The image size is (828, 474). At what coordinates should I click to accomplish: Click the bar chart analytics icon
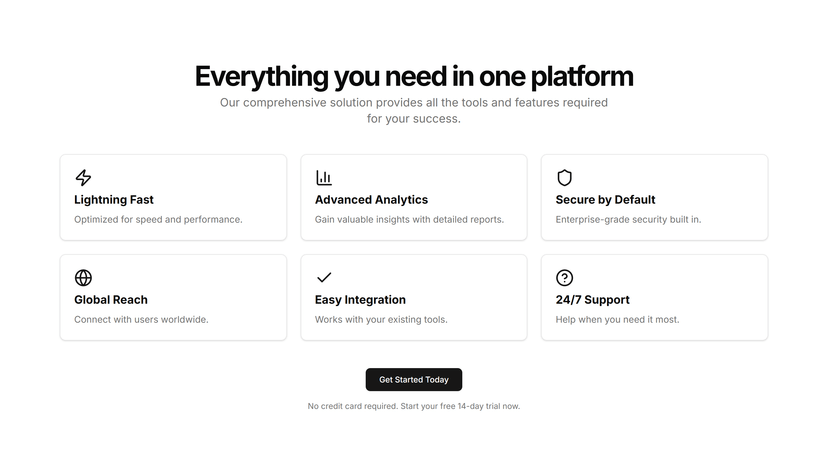(x=324, y=177)
